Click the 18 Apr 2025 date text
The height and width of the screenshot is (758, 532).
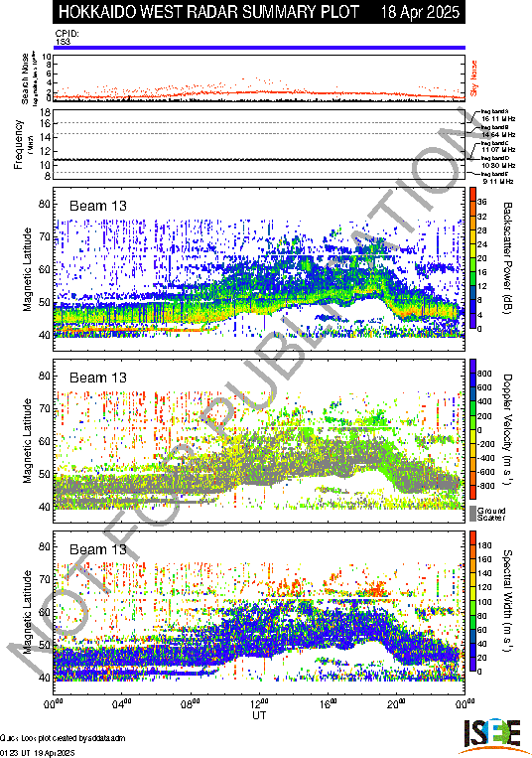(x=420, y=12)
